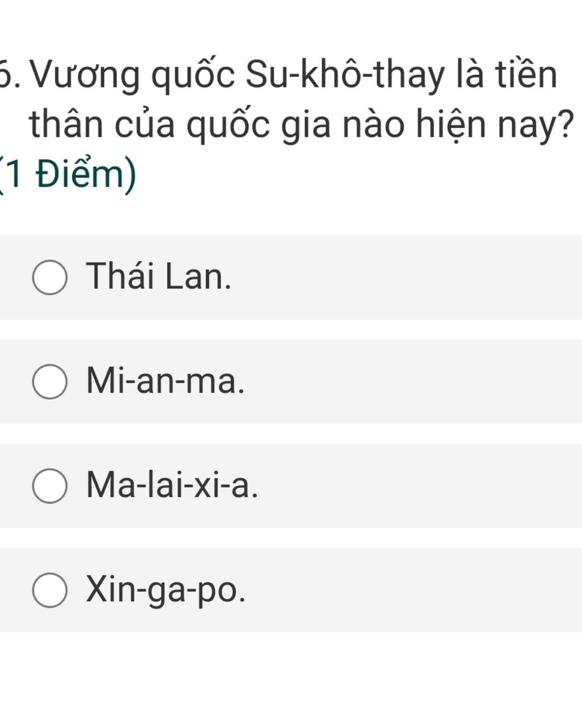Select the Xin-ga-po radio button
This screenshot has height=728, width=582.
(x=50, y=590)
